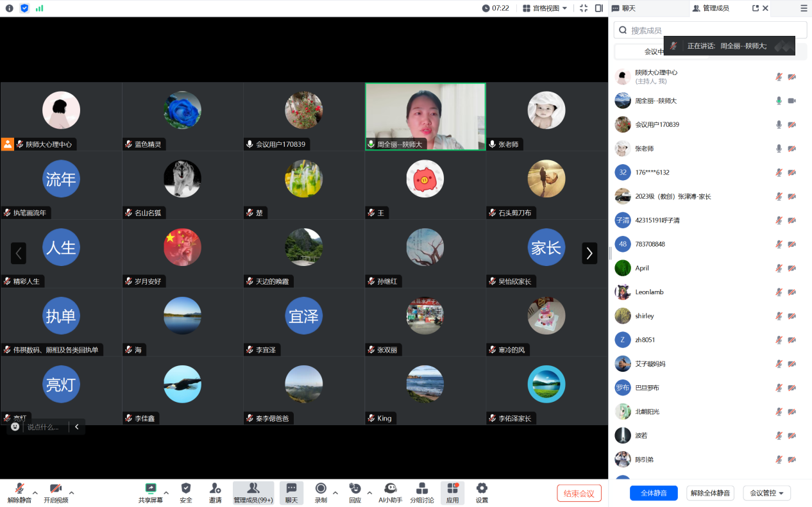This screenshot has width=812, height=507.
Task: Expand the 宫格视图 layout dropdown
Action: click(545, 8)
